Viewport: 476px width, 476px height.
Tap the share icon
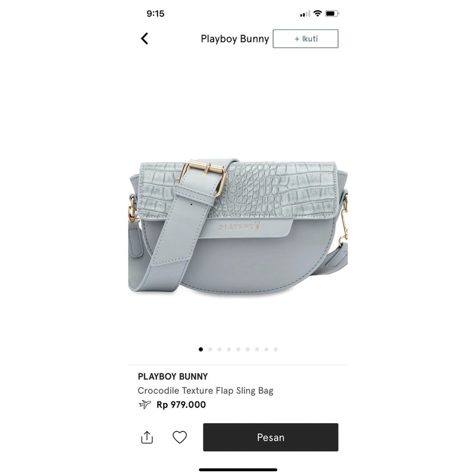tap(147, 437)
